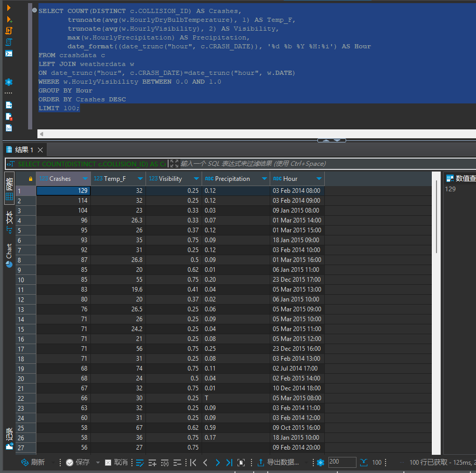Click the SQL filter expression input field
This screenshot has height=473, width=476.
(x=328, y=164)
